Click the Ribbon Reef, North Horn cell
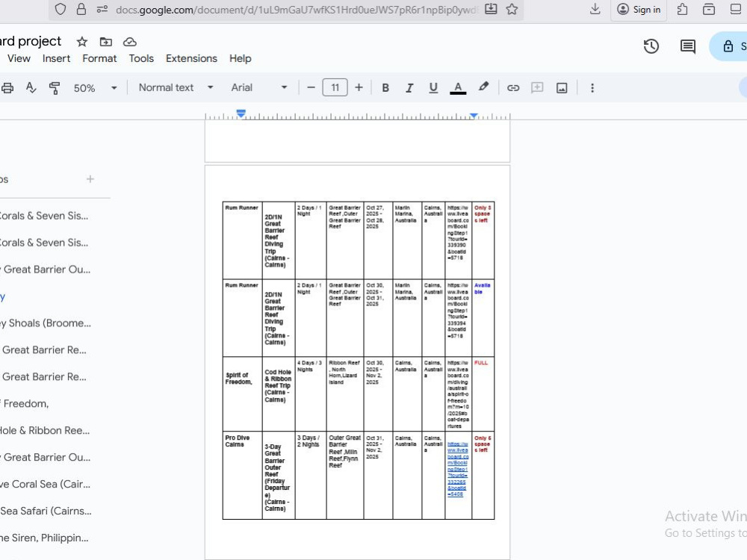747x560 pixels. (x=345, y=394)
